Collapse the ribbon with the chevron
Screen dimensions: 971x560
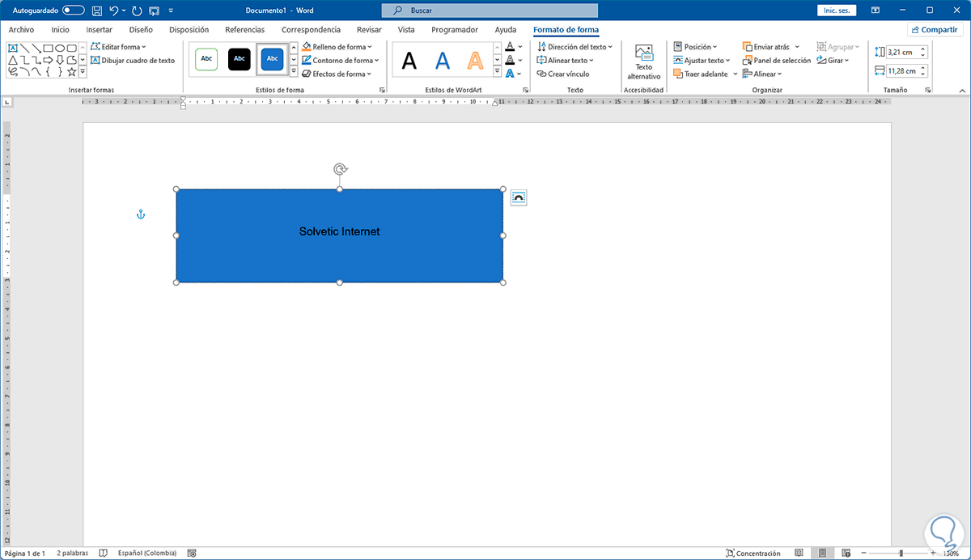click(960, 90)
